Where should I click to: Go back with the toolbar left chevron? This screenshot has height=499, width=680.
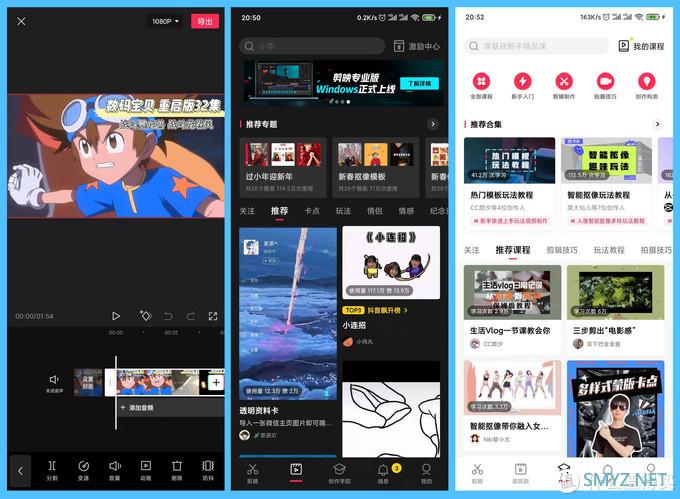pyautogui.click(x=20, y=471)
